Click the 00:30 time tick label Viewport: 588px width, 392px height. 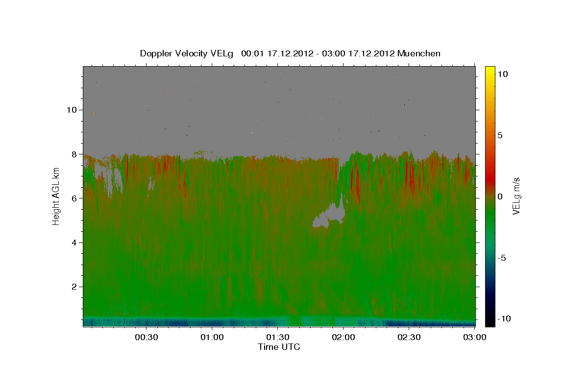pos(146,338)
